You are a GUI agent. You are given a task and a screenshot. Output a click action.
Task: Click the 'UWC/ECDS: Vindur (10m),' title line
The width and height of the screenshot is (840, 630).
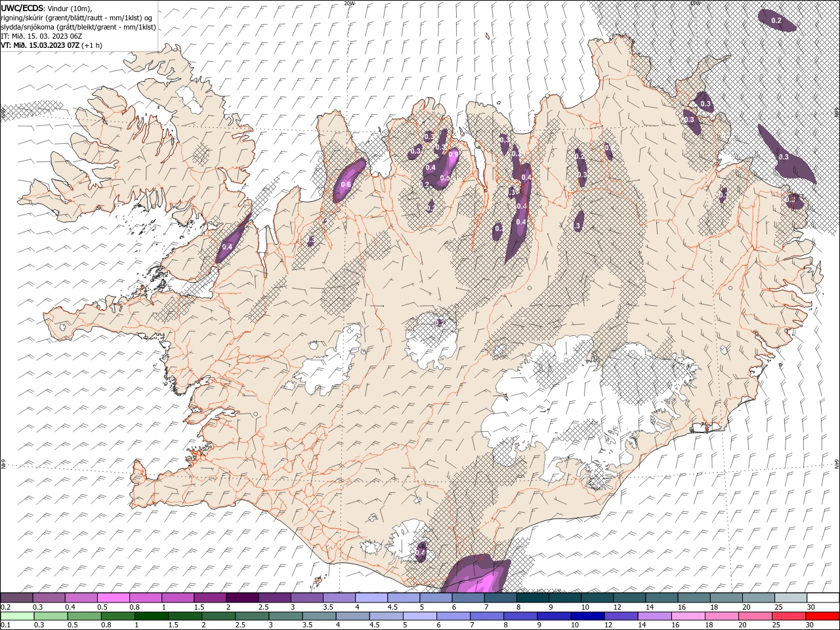point(47,8)
